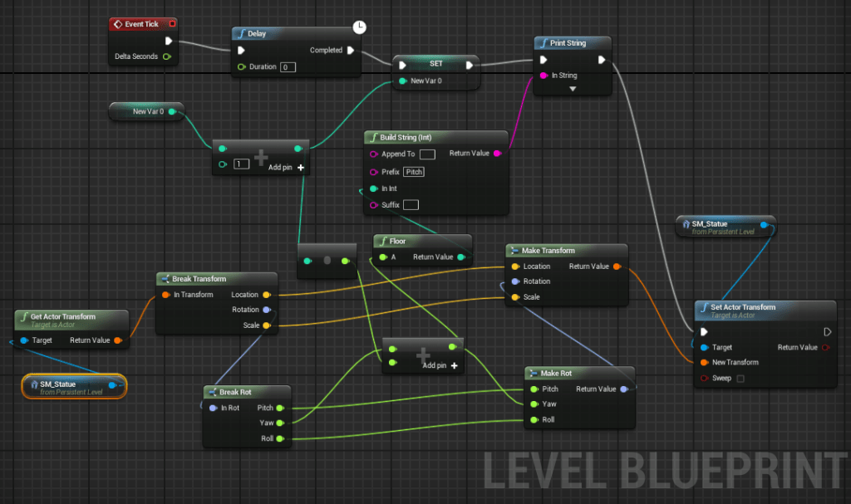Image resolution: width=851 pixels, height=504 pixels.
Task: Click the Set Actor Transform function icon
Action: [x=703, y=307]
